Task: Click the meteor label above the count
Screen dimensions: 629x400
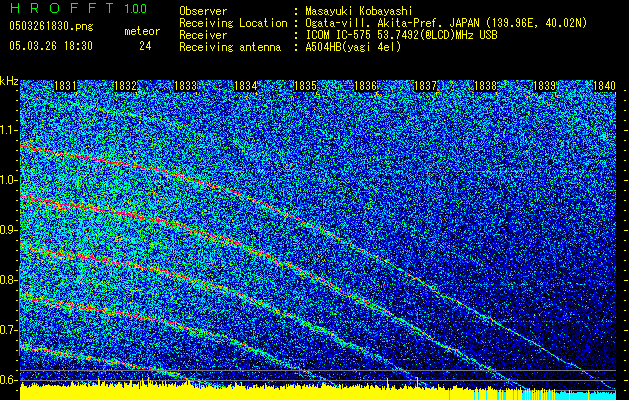Action: (142, 31)
